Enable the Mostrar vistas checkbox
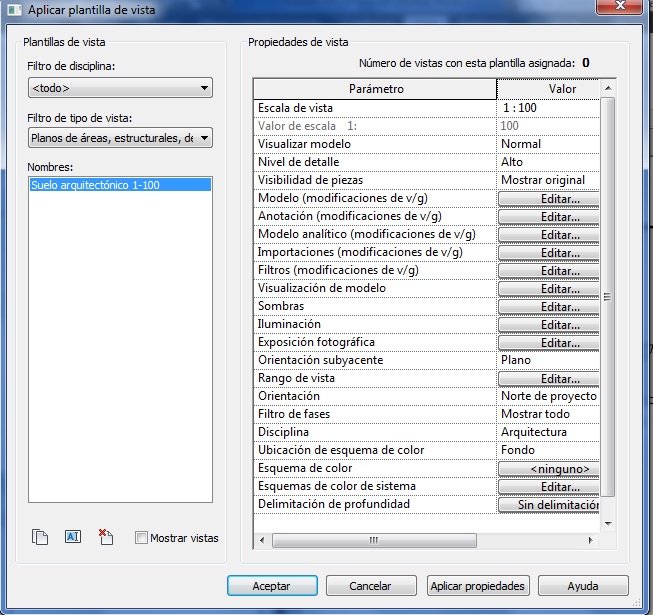Image resolution: width=653 pixels, height=615 pixels. (x=141, y=538)
